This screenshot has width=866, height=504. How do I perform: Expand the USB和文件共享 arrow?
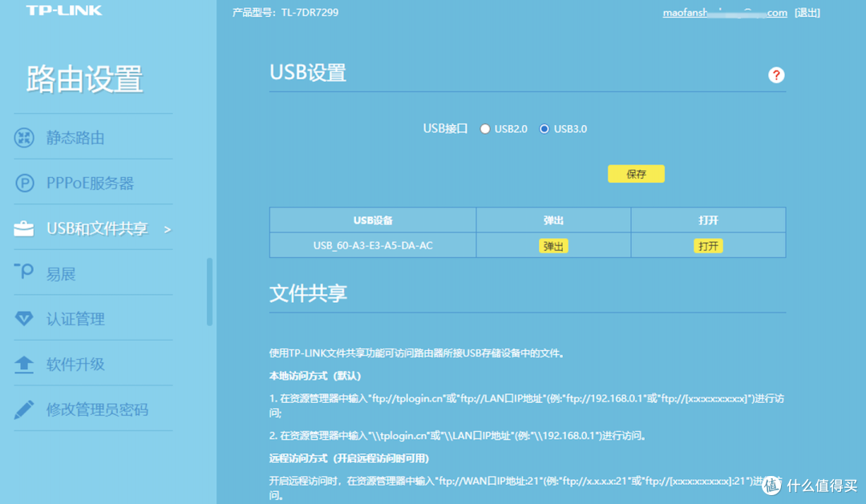click(x=168, y=229)
